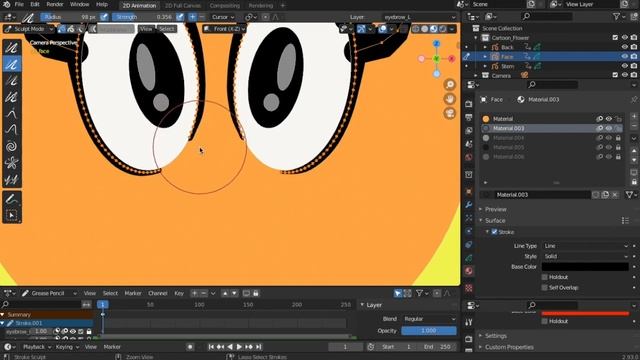Select the Strength sculpt tool
The height and width of the screenshot is (360, 640).
12,80
